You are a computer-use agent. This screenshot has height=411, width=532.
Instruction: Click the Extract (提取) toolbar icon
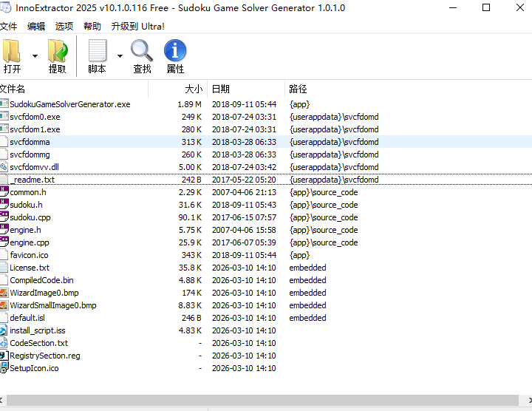(x=57, y=52)
